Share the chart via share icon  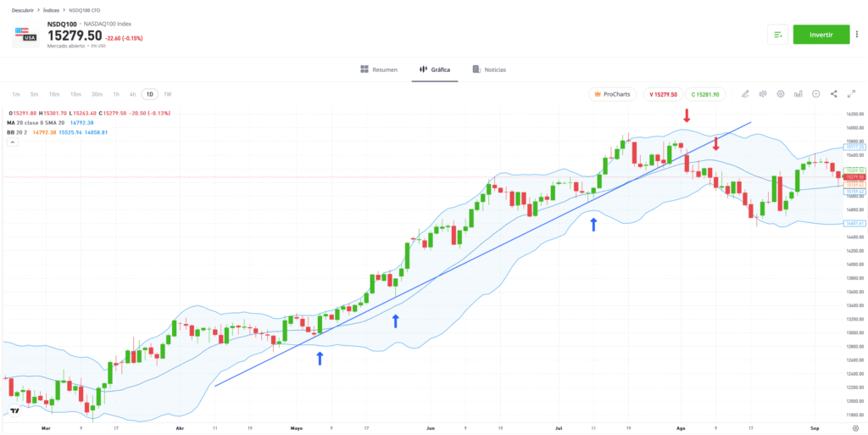point(834,94)
